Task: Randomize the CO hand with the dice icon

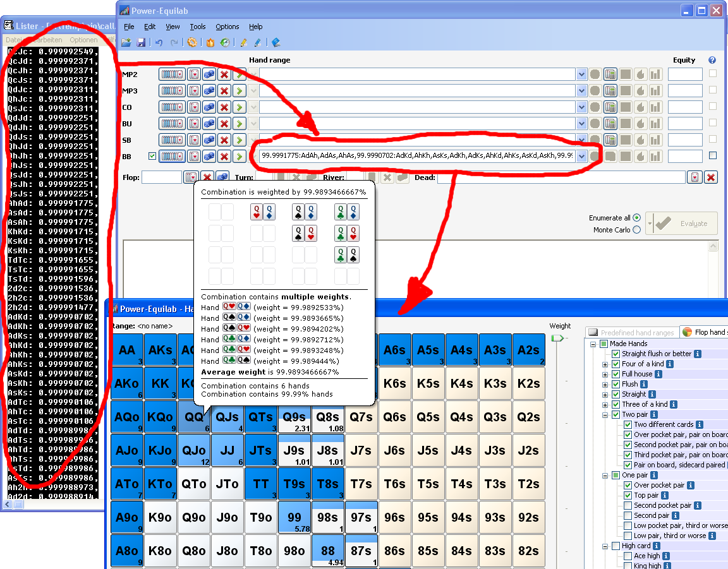Action: pos(209,107)
